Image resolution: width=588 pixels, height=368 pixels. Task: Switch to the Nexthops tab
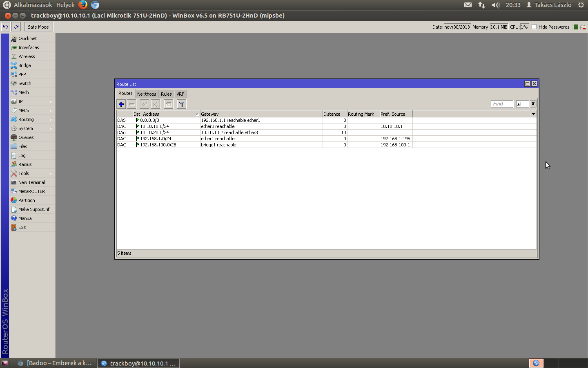point(147,94)
